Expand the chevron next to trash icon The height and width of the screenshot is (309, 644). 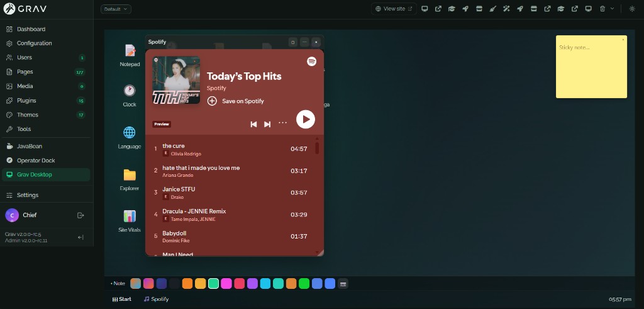(613, 9)
